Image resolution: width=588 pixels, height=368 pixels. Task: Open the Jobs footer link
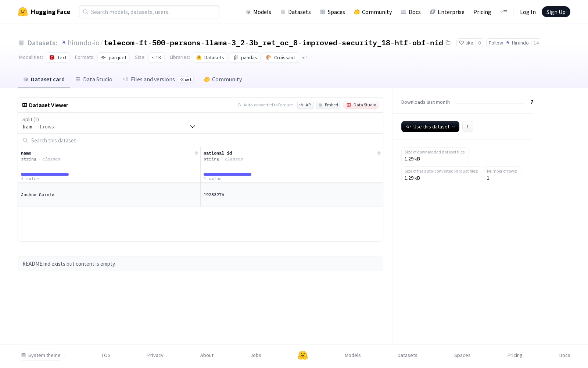[256, 355]
